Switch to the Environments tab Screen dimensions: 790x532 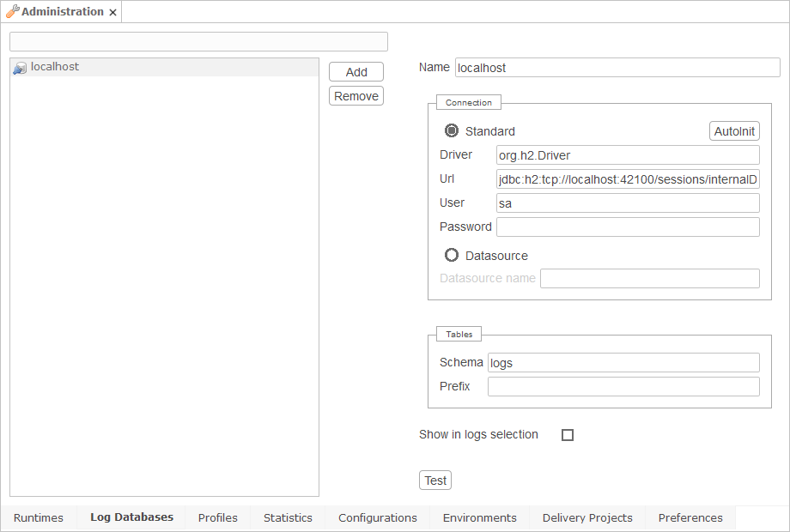point(479,517)
